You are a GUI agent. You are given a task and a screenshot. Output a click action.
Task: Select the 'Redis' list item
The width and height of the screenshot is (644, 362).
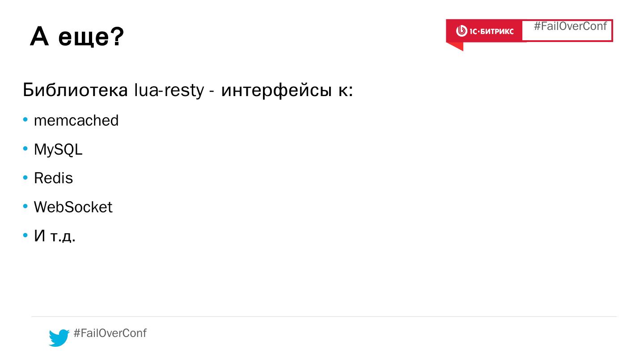53,178
